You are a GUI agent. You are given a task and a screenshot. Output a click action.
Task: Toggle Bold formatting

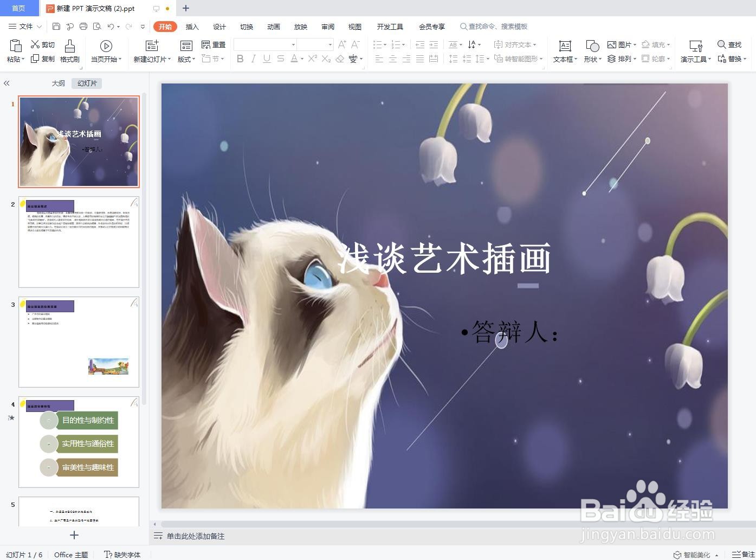click(240, 59)
